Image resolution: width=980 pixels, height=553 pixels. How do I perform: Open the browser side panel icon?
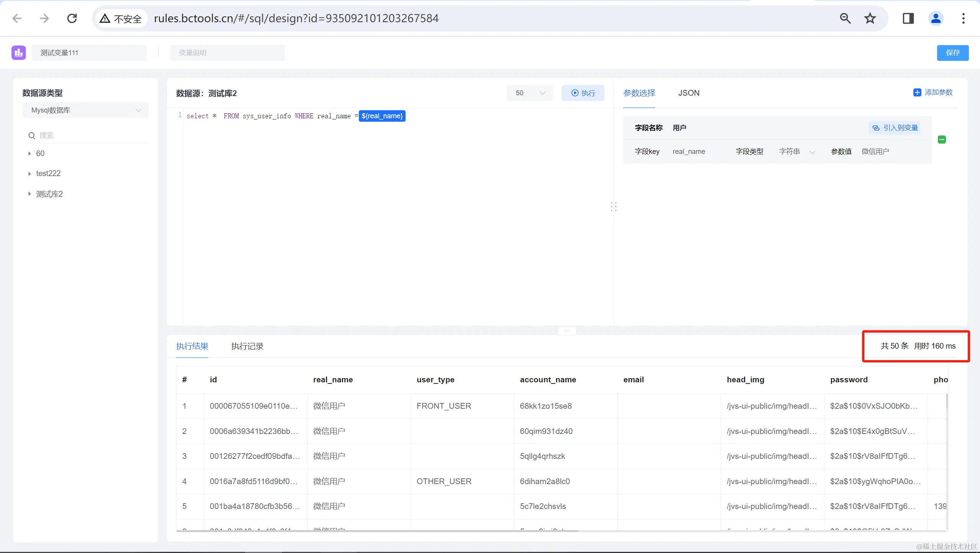[908, 18]
